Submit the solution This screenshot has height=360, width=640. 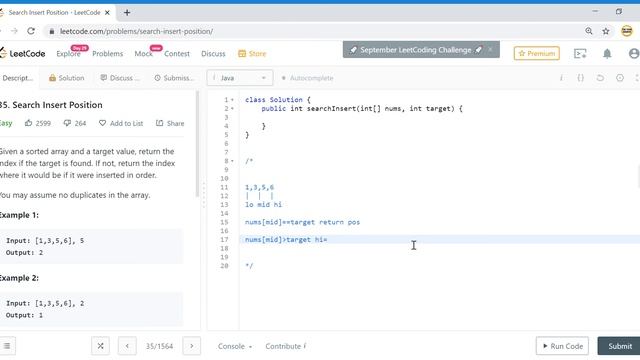(x=620, y=346)
